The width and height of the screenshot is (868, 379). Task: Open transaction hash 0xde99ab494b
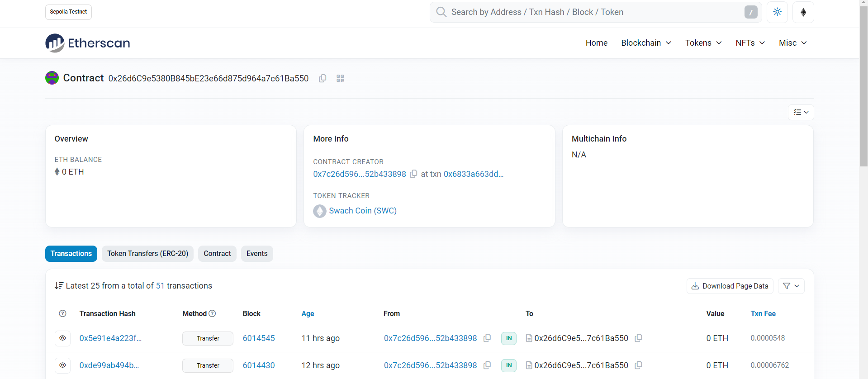point(109,365)
